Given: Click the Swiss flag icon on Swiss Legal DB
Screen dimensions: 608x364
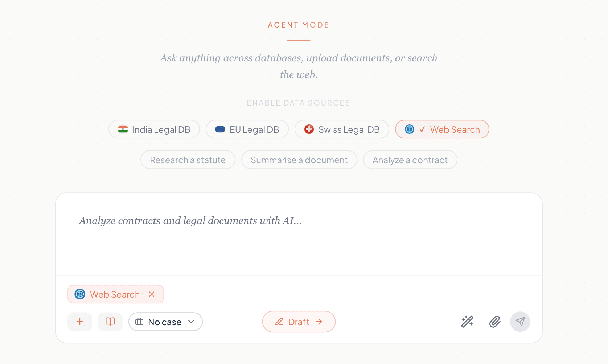Looking at the screenshot, I should (309, 129).
